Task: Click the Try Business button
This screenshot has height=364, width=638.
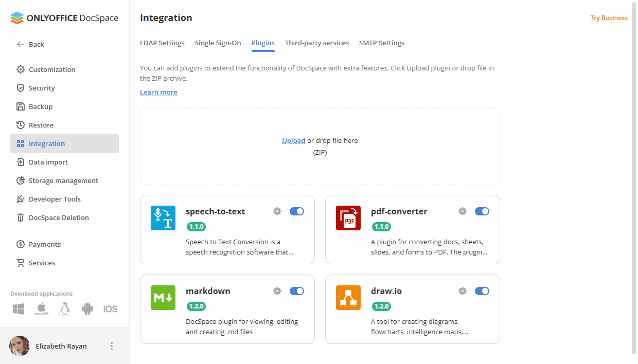Action: 609,17
